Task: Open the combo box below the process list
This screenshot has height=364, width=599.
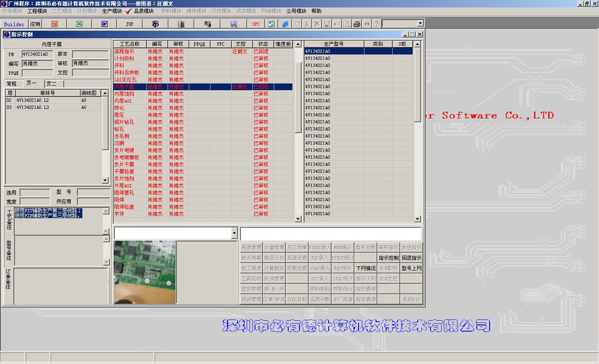Action: pyautogui.click(x=234, y=233)
